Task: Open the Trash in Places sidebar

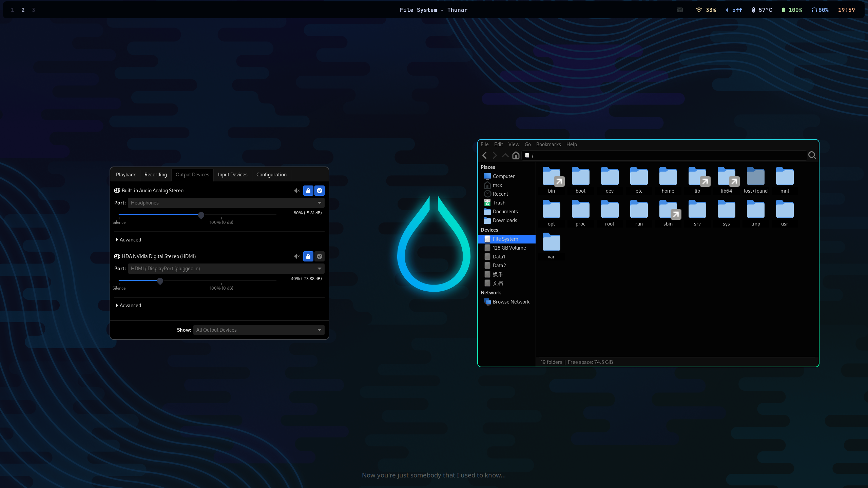Action: coord(499,203)
